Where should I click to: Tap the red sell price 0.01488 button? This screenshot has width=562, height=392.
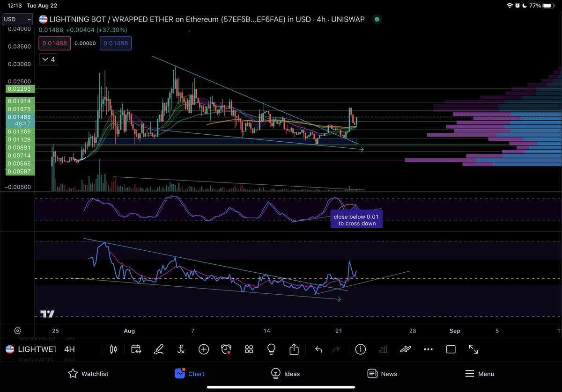pos(55,43)
